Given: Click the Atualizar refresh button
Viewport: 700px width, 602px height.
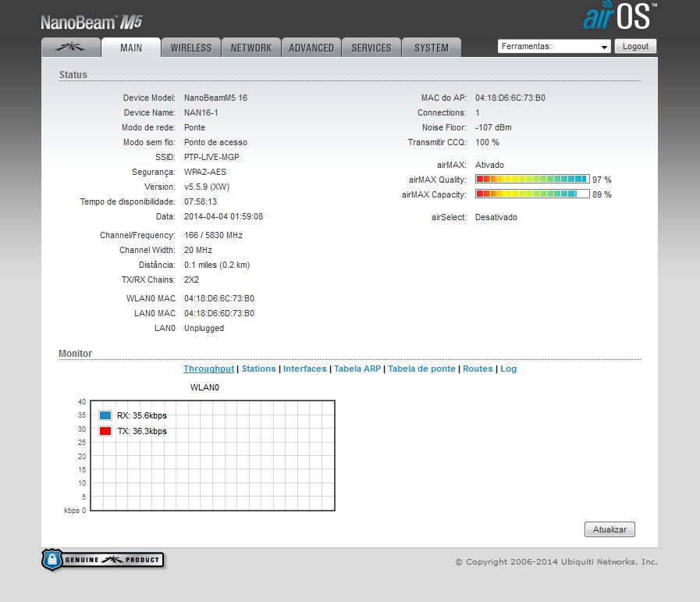Looking at the screenshot, I should tap(609, 529).
